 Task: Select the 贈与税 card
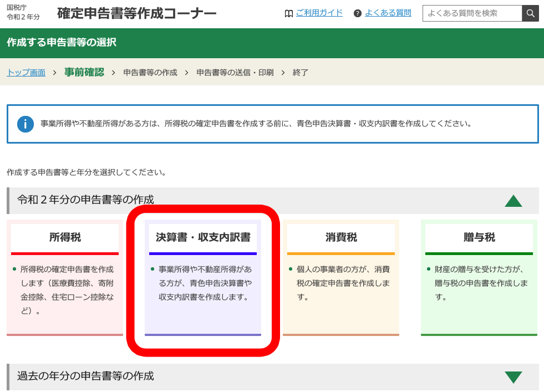click(479, 278)
